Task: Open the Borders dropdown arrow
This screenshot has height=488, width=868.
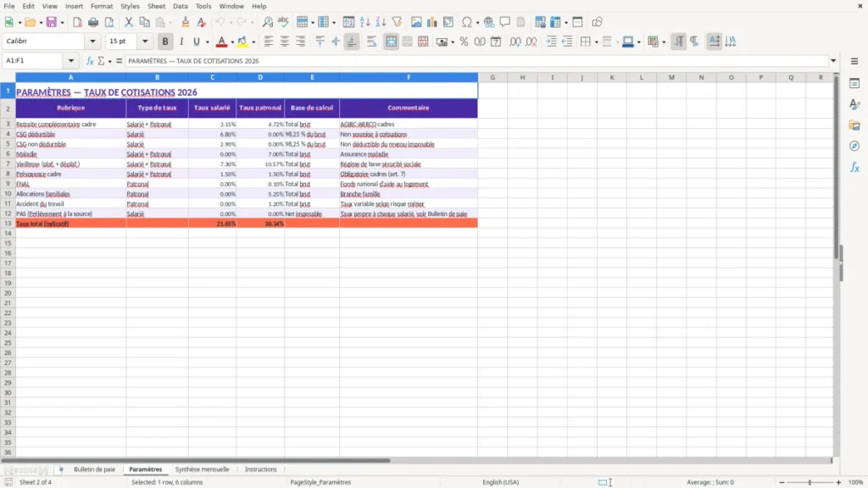Action: pyautogui.click(x=596, y=42)
